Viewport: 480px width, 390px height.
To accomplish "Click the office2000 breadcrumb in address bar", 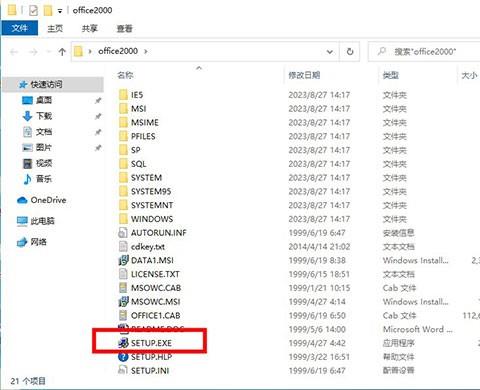I will point(118,51).
